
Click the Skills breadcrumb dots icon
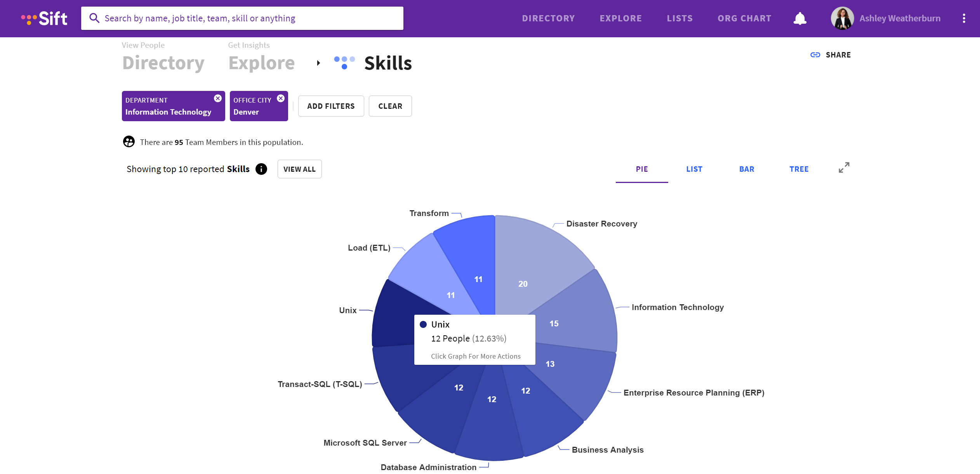click(x=344, y=63)
